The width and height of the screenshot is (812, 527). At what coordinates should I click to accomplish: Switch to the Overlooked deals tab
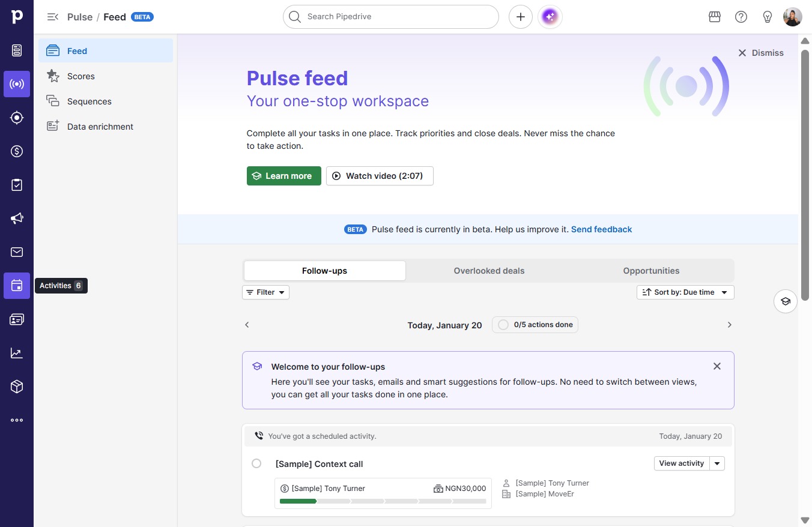489,271
